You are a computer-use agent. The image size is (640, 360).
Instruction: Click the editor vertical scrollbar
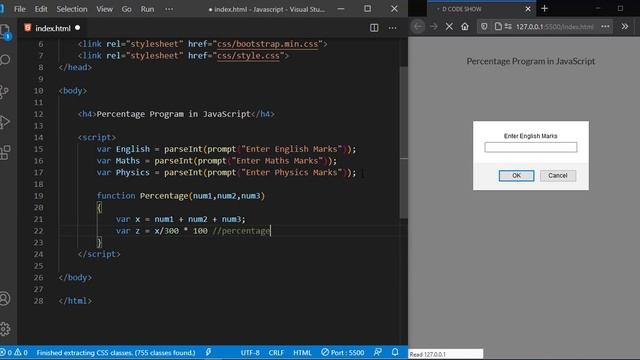(x=404, y=143)
